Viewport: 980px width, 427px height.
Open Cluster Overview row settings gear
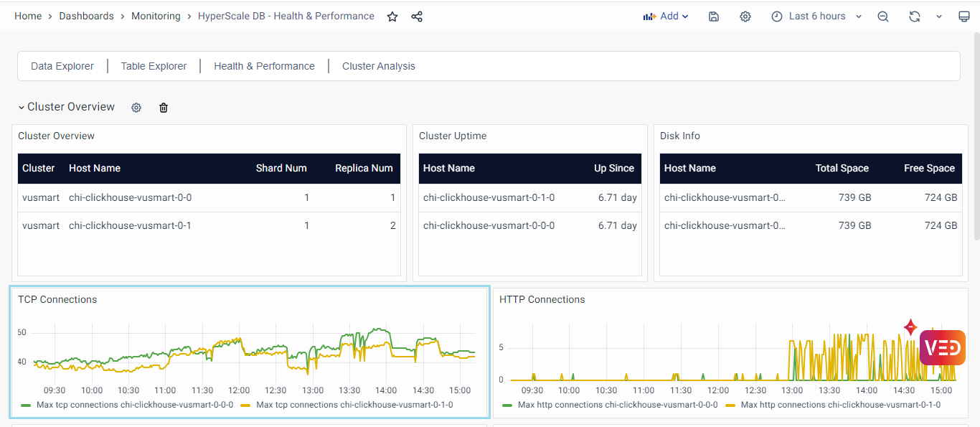[x=136, y=108]
